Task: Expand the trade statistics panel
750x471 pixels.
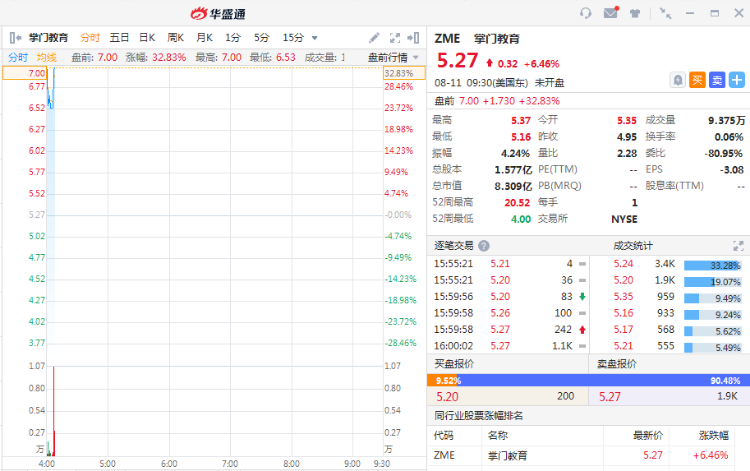Action: (738, 246)
